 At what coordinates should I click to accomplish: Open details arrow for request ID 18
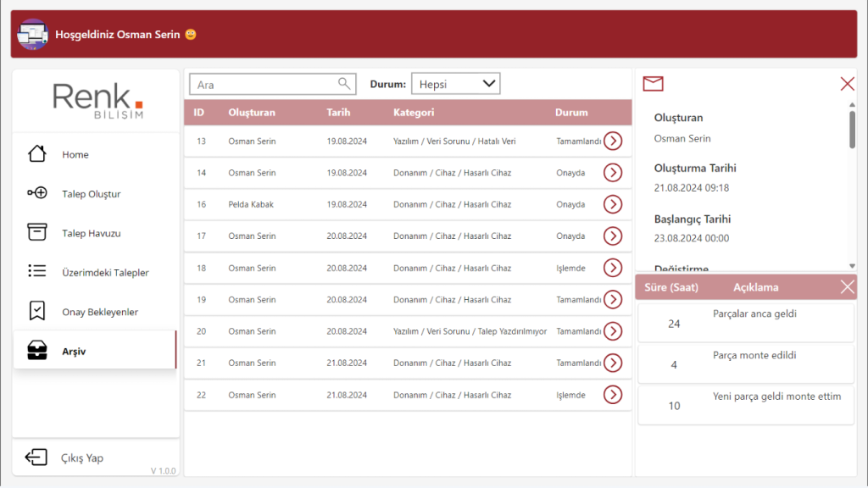(613, 268)
